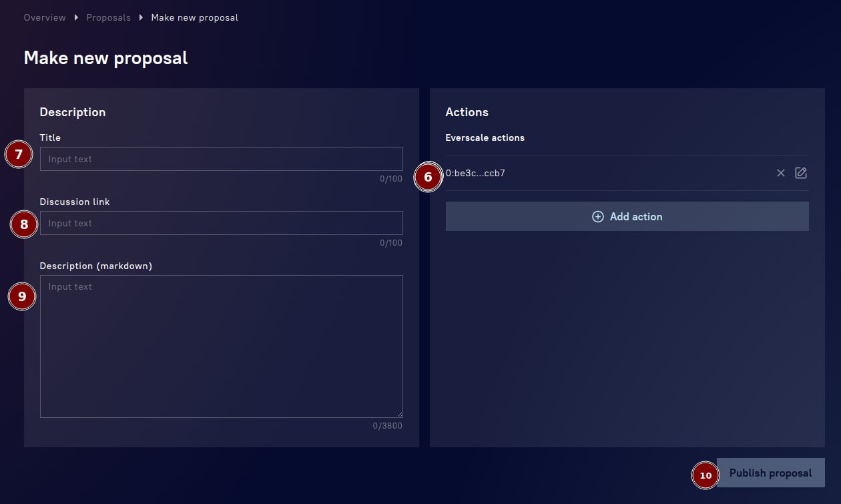Click the red step marker numbered 9
Viewport: 841px width, 504px height.
pos(22,296)
